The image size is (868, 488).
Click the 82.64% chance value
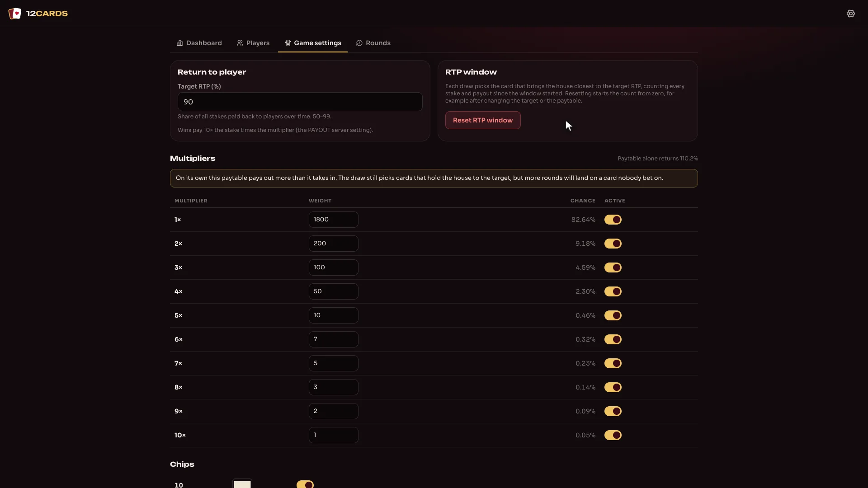[x=583, y=220]
